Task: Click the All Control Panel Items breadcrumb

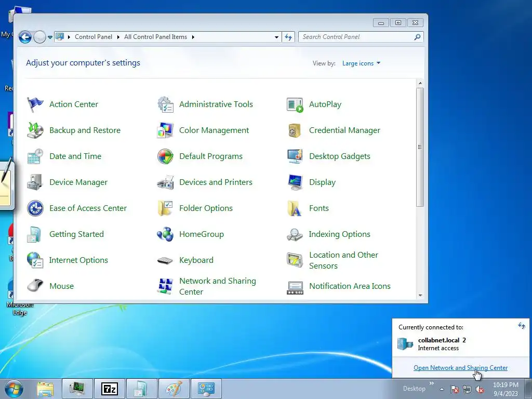Action: (155, 37)
